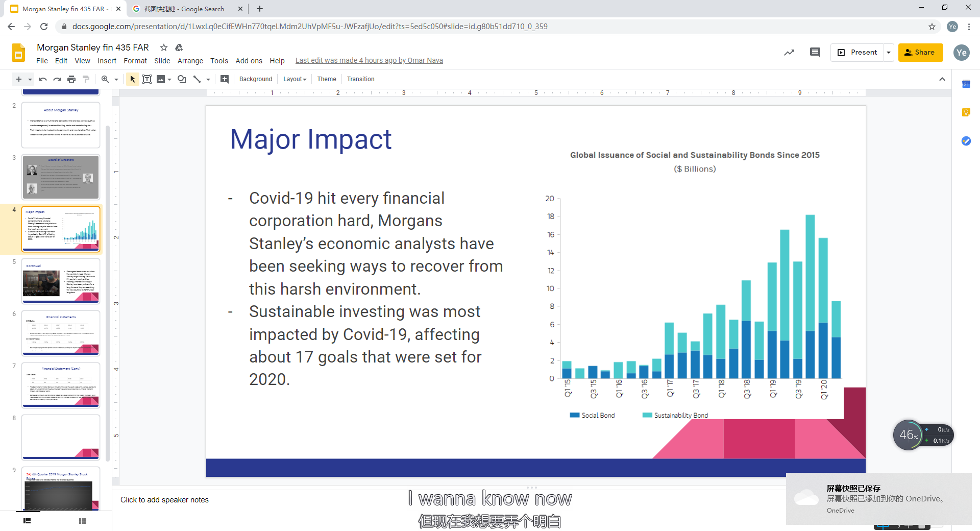Open the Google Calendar side panel
Image resolution: width=980 pixels, height=531 pixels.
(966, 84)
